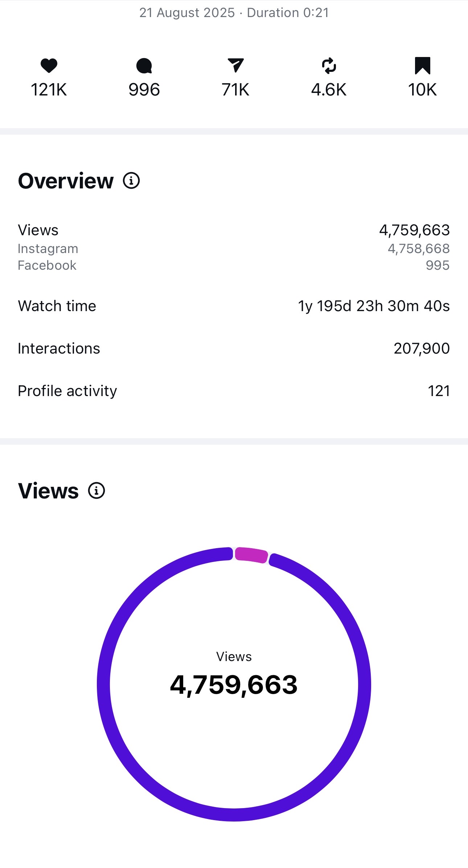Tap the paper plane shares icon
The image size is (468, 868).
pyautogui.click(x=235, y=65)
